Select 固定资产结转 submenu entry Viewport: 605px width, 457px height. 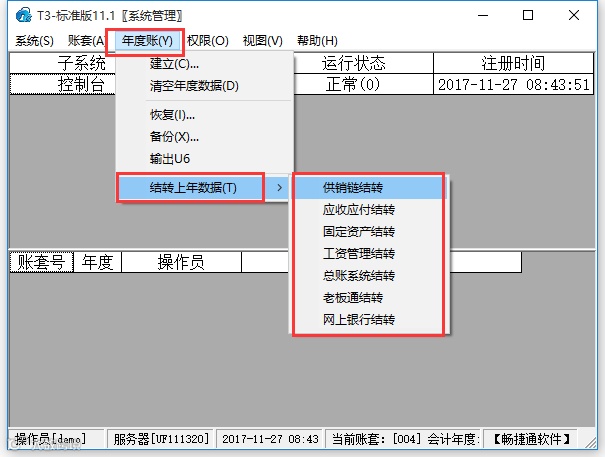tap(368, 232)
